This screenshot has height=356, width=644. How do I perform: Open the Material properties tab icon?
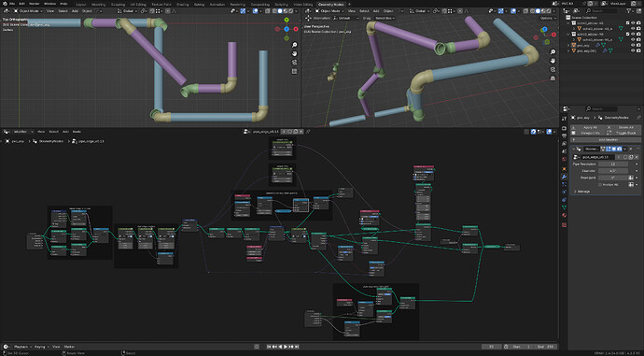pyautogui.click(x=565, y=216)
